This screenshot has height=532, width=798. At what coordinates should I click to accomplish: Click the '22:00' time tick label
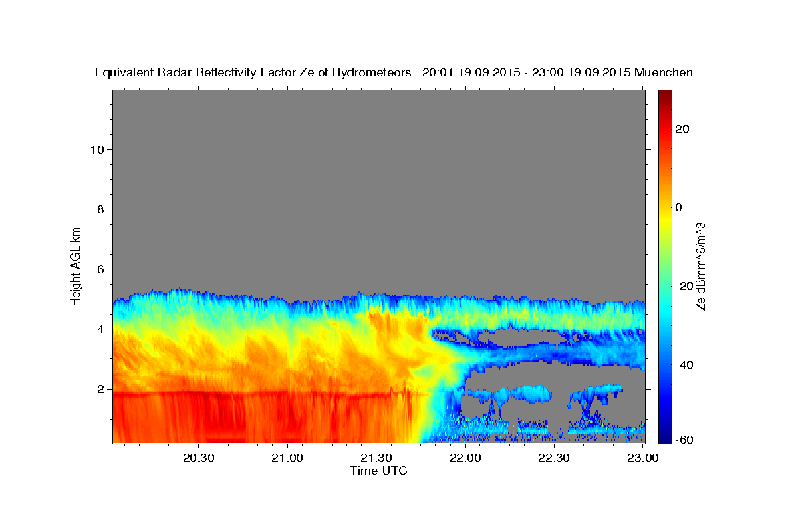click(465, 458)
